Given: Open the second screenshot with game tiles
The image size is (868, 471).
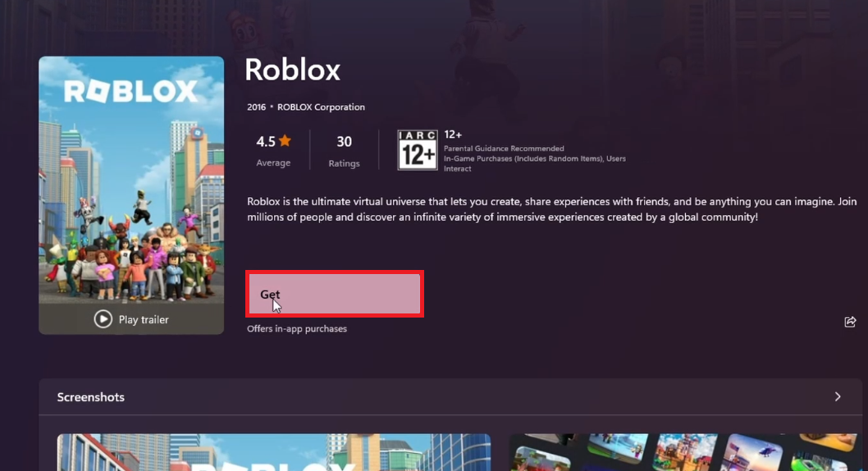Looking at the screenshot, I should tap(683, 452).
